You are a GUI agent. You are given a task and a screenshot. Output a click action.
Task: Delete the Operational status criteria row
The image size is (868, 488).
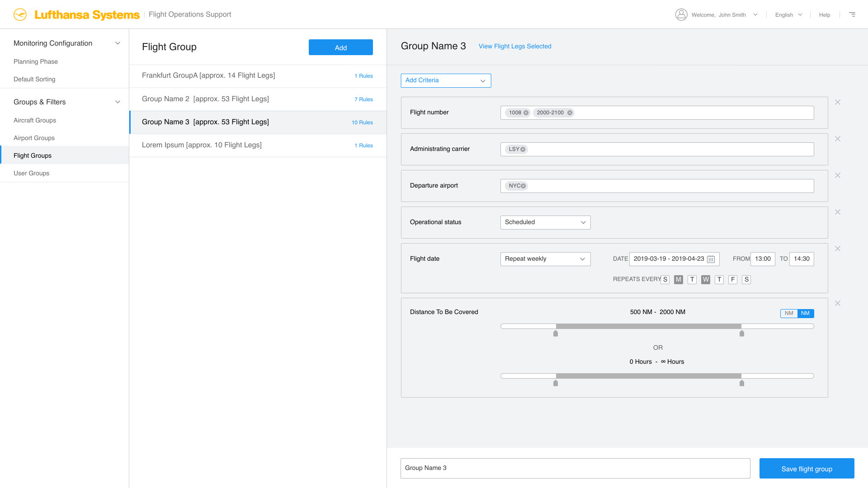838,212
